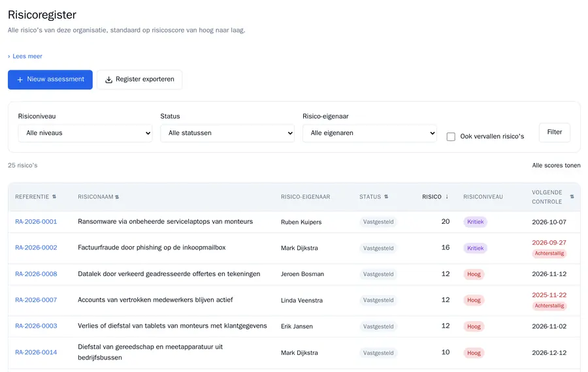The width and height of the screenshot is (588, 372).
Task: Click the Achterstallig badge under 2026-09-27
Action: coord(549,254)
